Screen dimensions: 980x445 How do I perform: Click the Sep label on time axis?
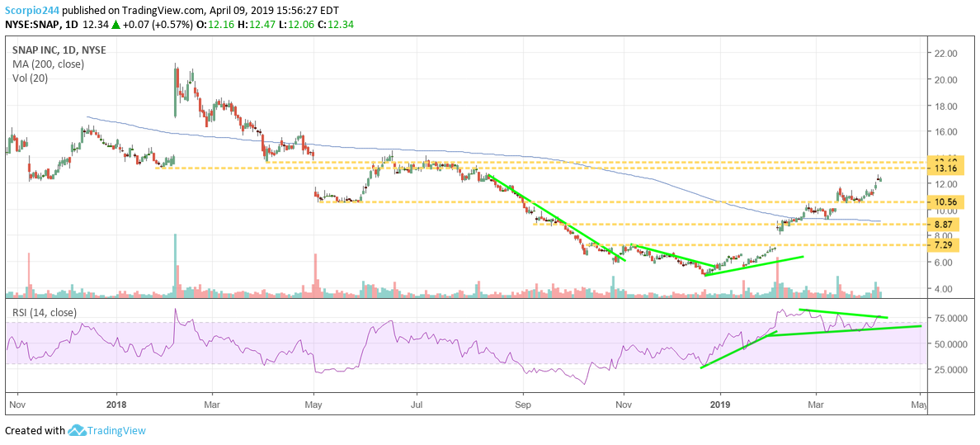523,404
